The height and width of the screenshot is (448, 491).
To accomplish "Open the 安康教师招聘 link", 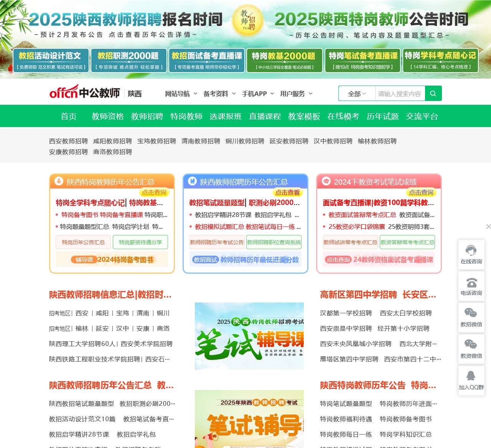I will [68, 152].
